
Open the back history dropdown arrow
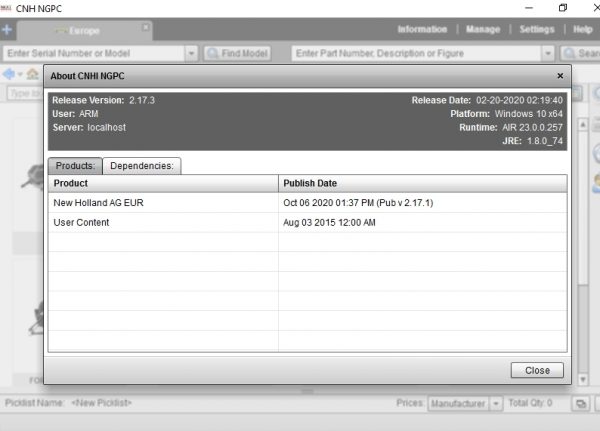20,74
